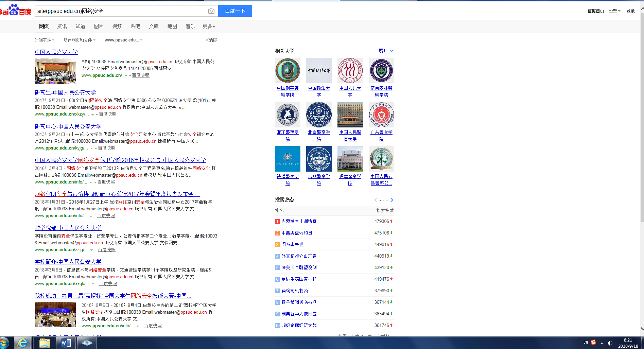Clear the search filters with 清除
The height and width of the screenshot is (349, 644).
point(211,40)
